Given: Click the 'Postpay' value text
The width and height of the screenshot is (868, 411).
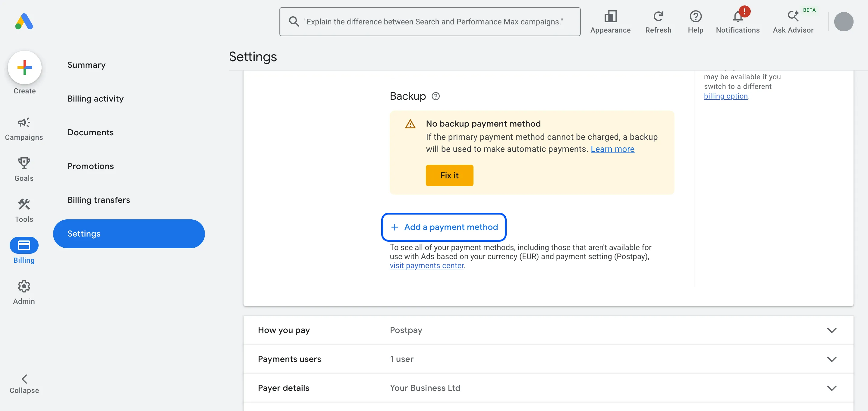Looking at the screenshot, I should click(406, 330).
